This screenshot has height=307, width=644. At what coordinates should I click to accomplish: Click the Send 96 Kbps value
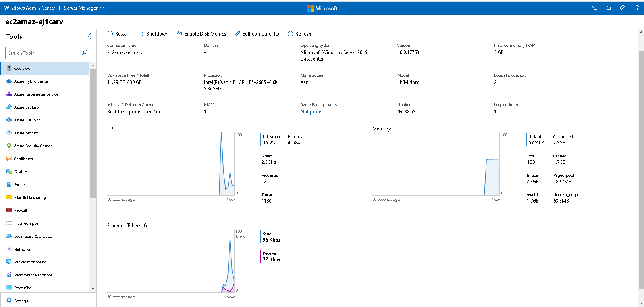click(x=271, y=240)
